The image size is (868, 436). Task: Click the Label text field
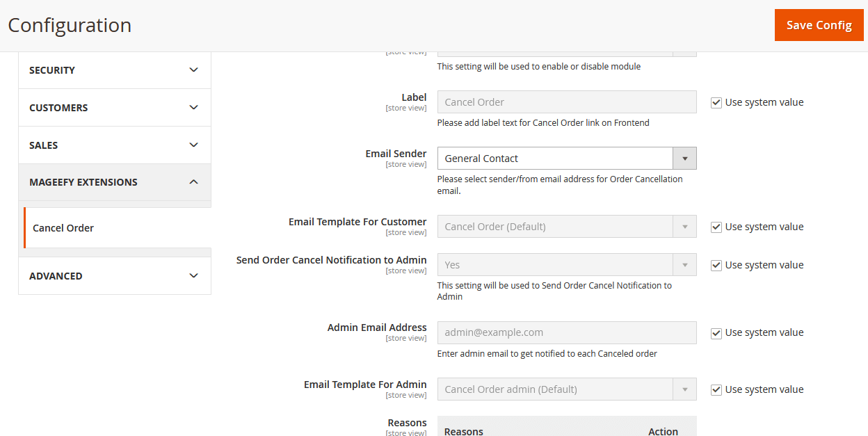tap(567, 102)
